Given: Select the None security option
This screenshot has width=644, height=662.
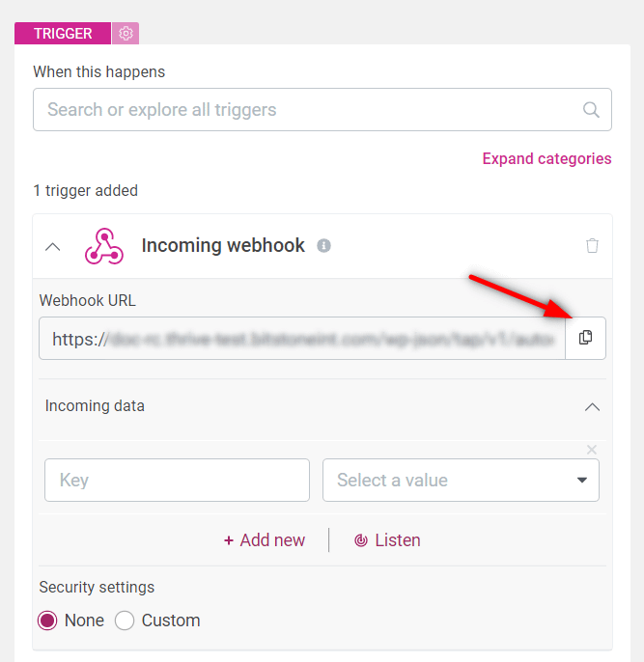Looking at the screenshot, I should 47,621.
